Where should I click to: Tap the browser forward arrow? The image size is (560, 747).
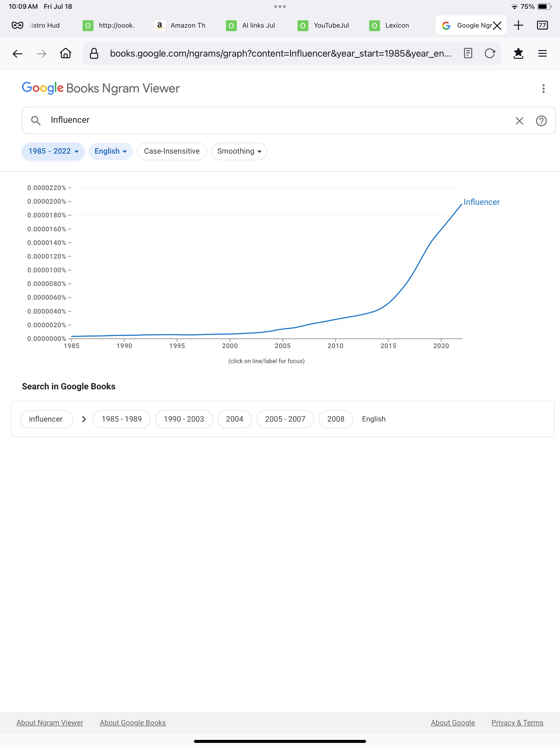pos(41,53)
